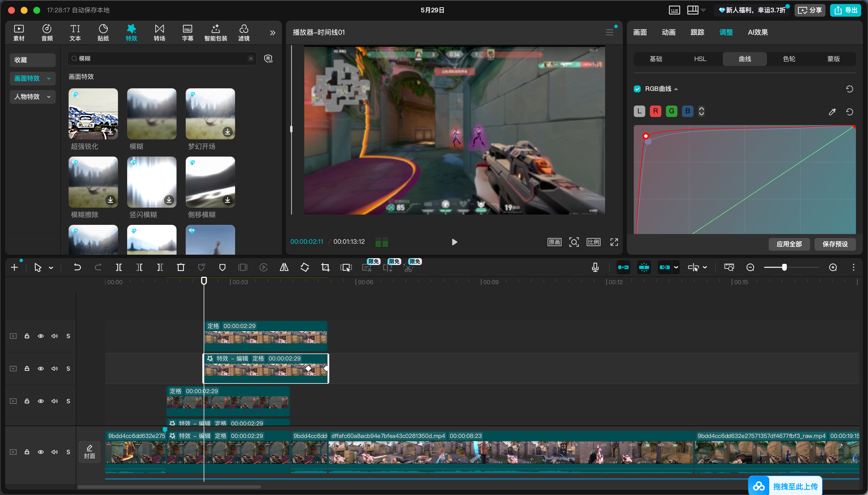Image resolution: width=868 pixels, height=495 pixels.
Task: Enter fullscreen preview
Action: [614, 242]
